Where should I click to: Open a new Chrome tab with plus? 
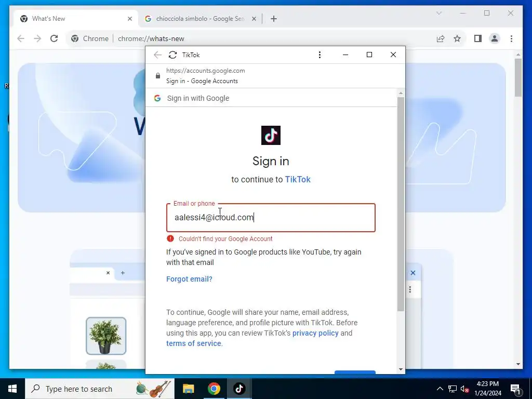click(x=274, y=19)
